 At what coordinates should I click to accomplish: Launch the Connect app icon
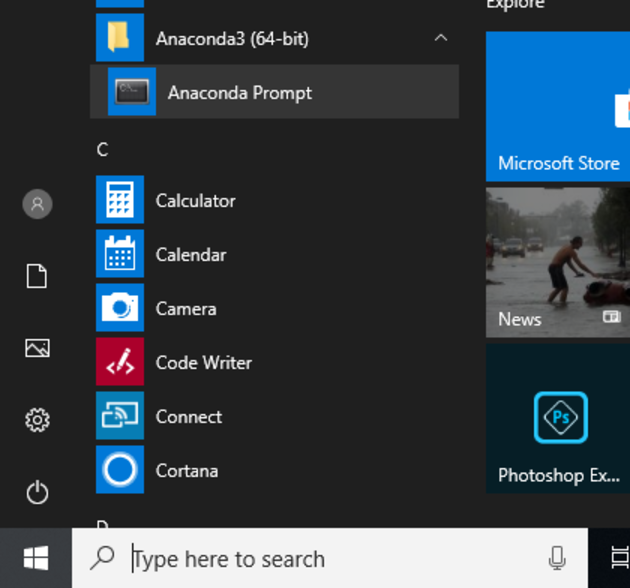tap(120, 415)
